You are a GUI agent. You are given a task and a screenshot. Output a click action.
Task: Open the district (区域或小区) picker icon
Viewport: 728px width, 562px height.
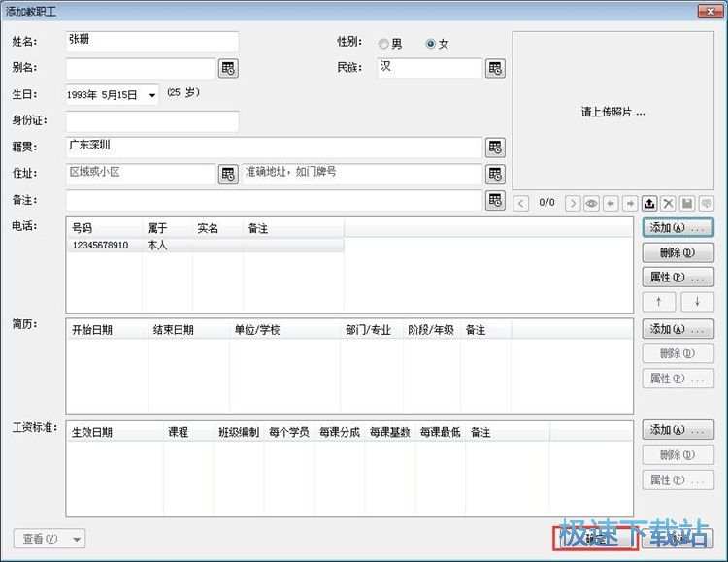coord(228,174)
